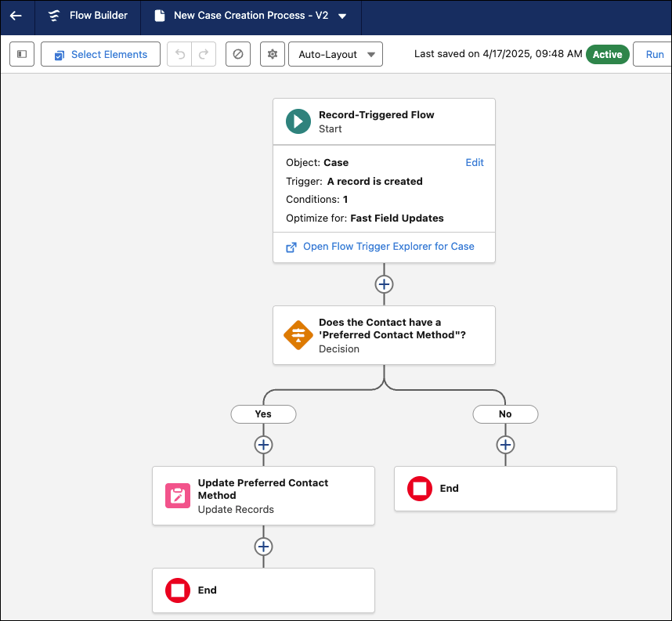The height and width of the screenshot is (621, 672).
Task: Click the green Start play icon
Action: coord(298,121)
